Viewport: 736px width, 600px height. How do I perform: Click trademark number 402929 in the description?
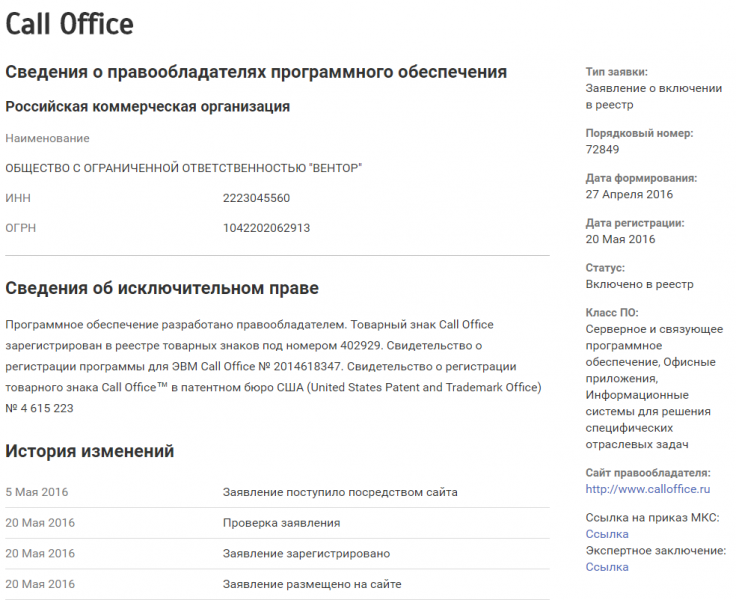pos(360,346)
